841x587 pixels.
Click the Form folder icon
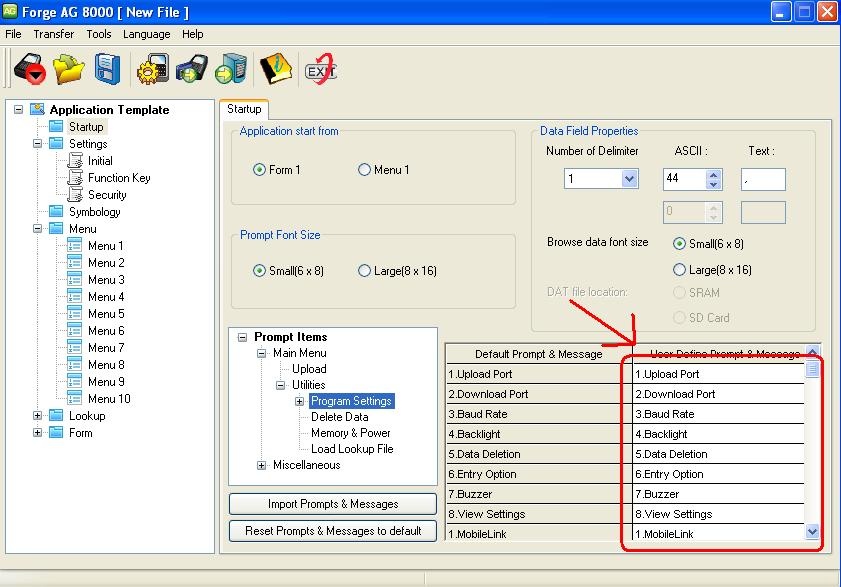(56, 432)
